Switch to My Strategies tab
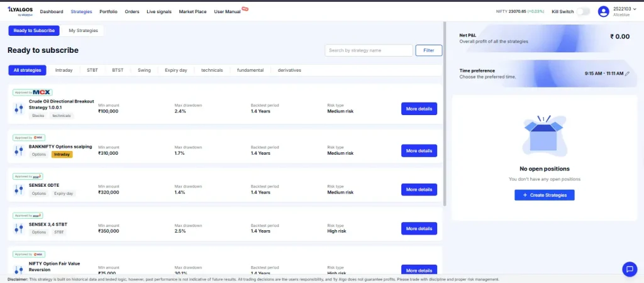The width and height of the screenshot is (644, 283). tap(84, 30)
